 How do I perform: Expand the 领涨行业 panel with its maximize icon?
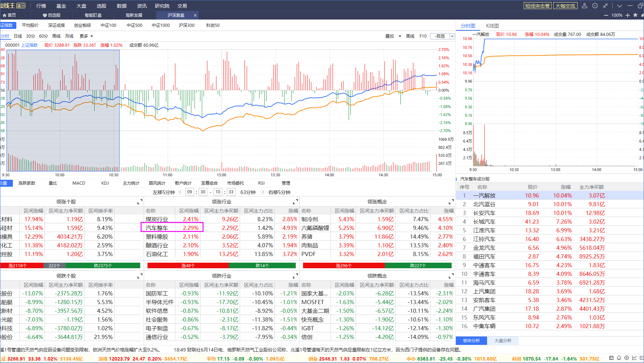pos(295,202)
